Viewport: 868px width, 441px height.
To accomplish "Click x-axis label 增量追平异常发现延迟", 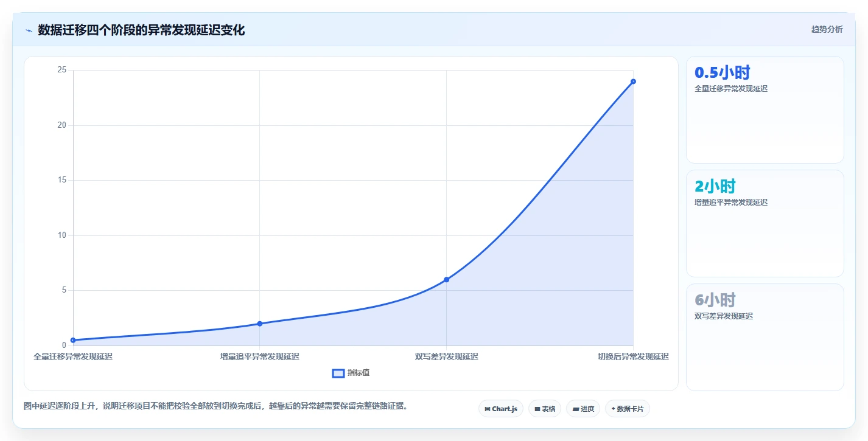I will (x=259, y=356).
